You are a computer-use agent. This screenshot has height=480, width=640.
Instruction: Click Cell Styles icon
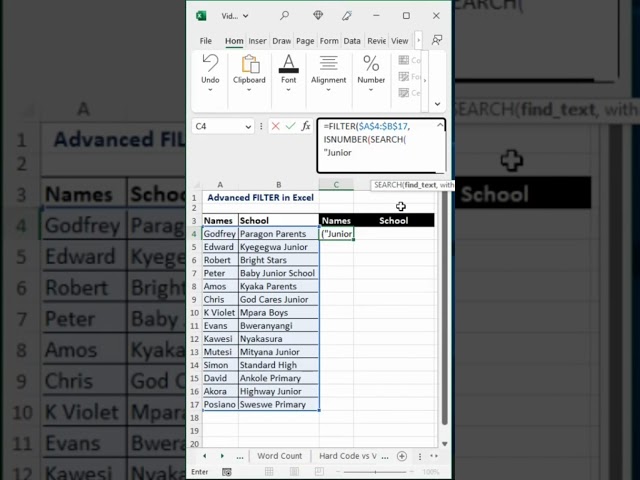[404, 93]
